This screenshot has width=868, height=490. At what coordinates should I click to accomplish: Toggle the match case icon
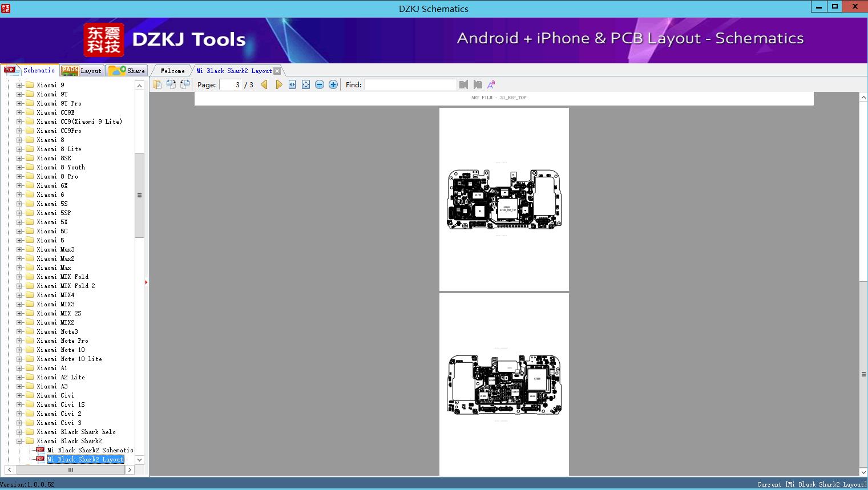coord(491,84)
